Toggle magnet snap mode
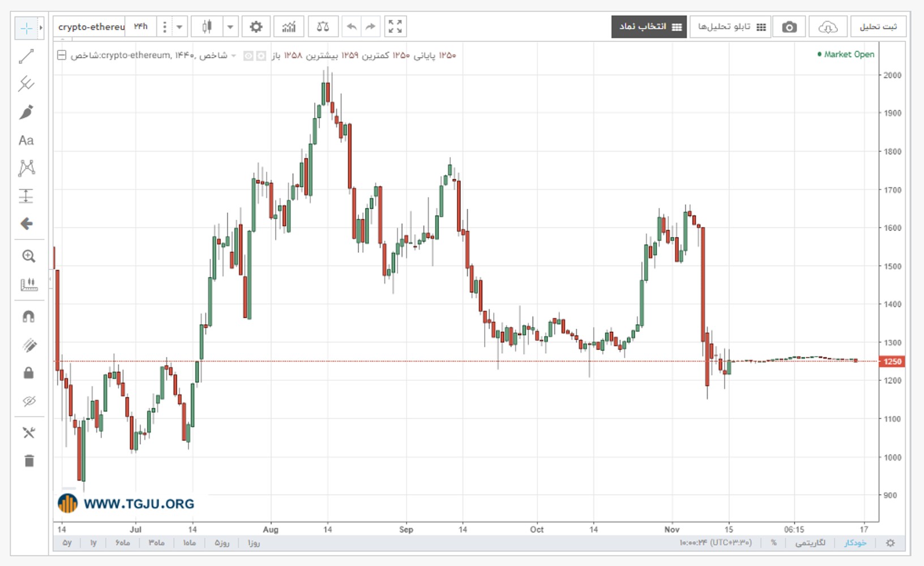The height and width of the screenshot is (566, 924). [x=28, y=316]
